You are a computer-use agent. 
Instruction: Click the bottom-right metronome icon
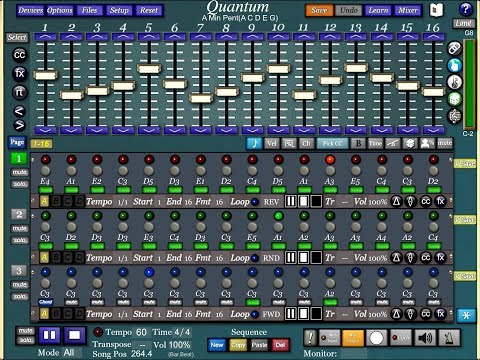click(x=449, y=338)
